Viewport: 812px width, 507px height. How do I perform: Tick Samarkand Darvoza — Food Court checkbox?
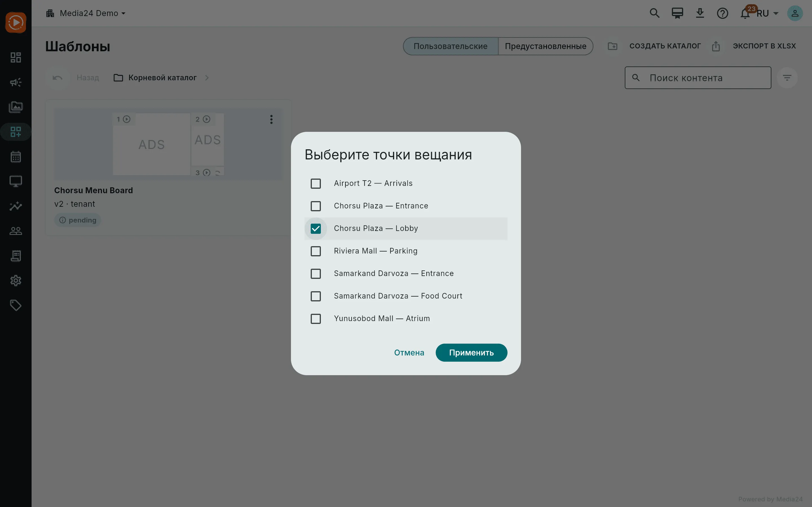316,296
